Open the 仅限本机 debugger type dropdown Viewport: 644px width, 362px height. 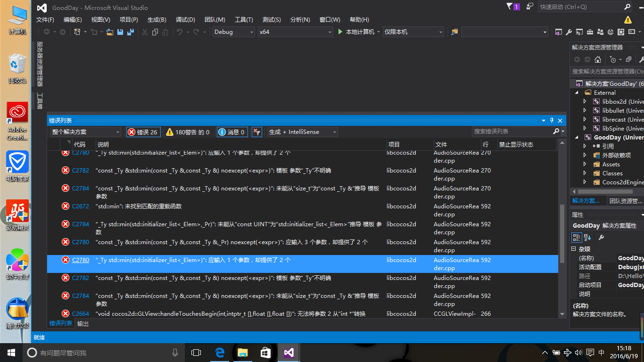click(413, 32)
